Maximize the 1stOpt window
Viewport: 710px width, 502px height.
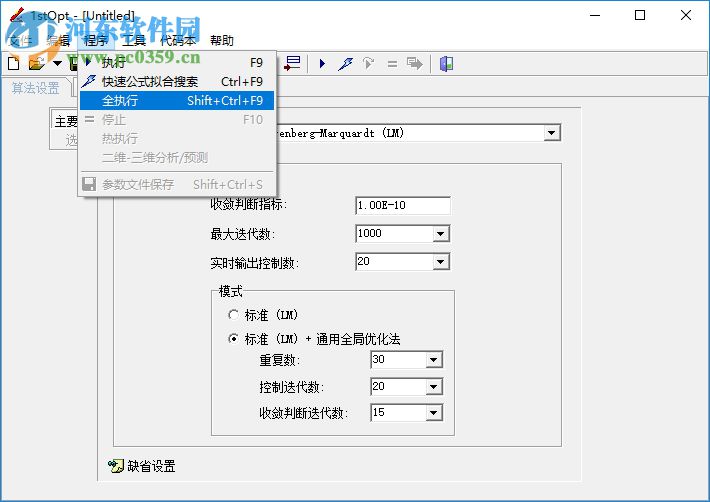point(640,15)
